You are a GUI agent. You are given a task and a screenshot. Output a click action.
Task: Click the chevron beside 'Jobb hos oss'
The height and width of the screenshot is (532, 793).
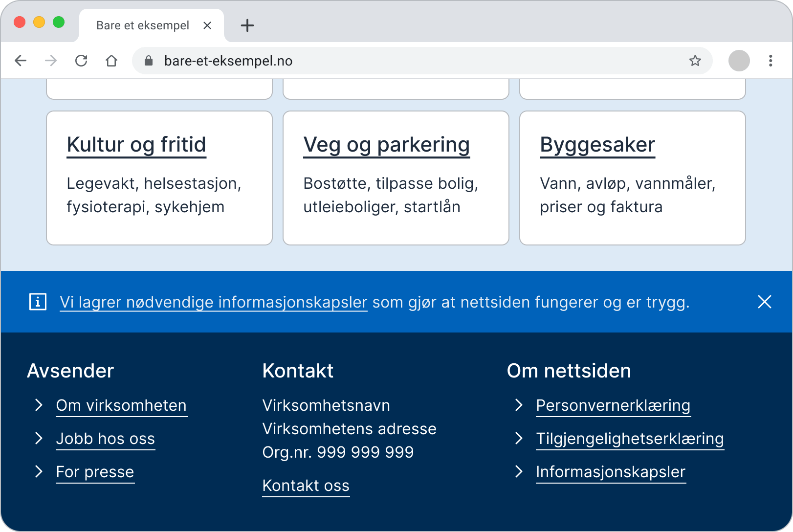click(39, 438)
